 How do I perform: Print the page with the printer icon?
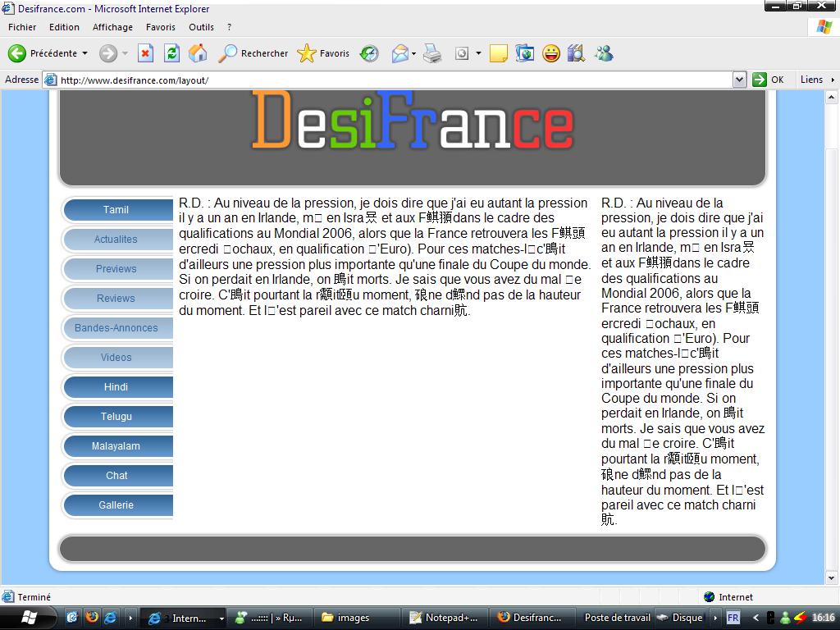pyautogui.click(x=431, y=53)
